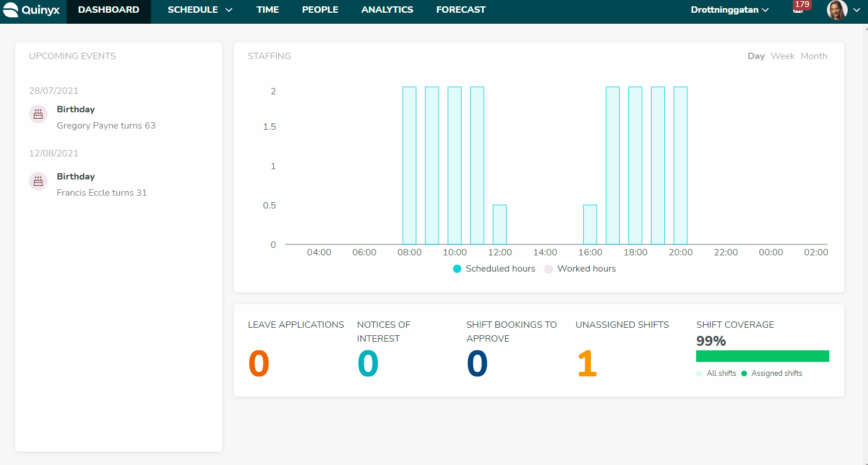Click the 10:00 staffing bar

pyautogui.click(x=454, y=166)
